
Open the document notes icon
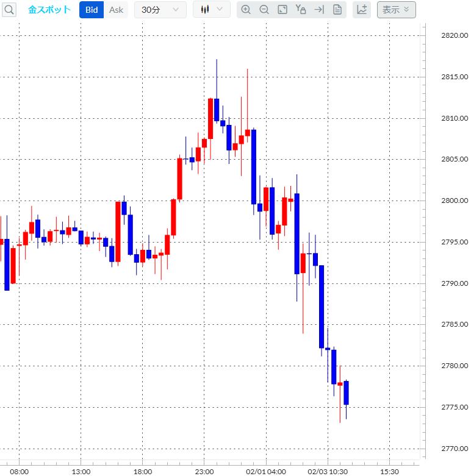tap(337, 10)
